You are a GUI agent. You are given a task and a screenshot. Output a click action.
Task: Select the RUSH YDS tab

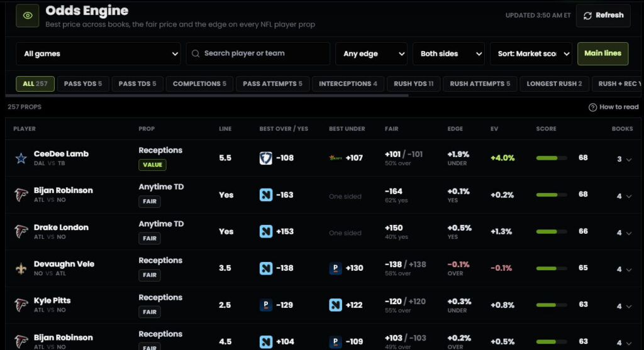413,84
